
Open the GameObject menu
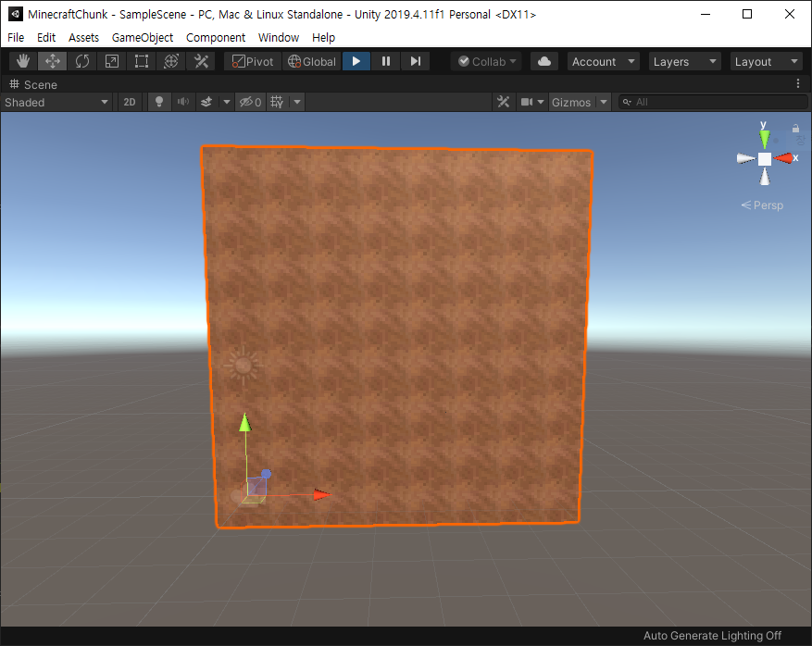143,37
